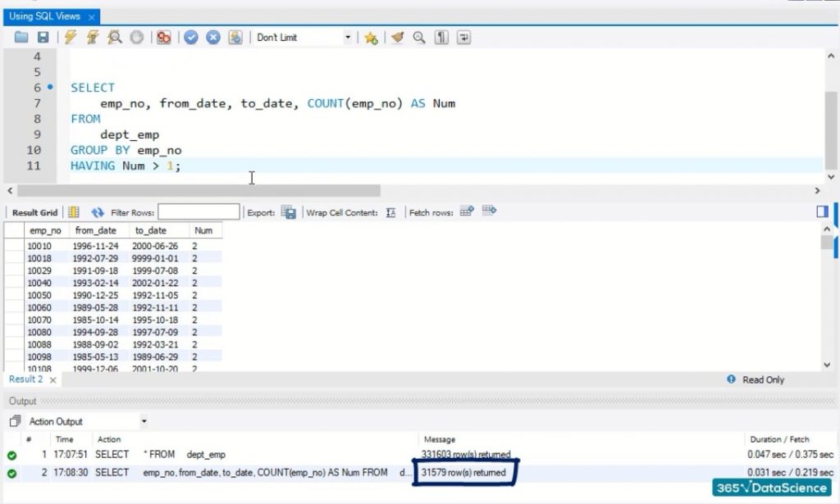Select the Result 2 tab
Screen dimensions: 840x504
(x=25, y=379)
